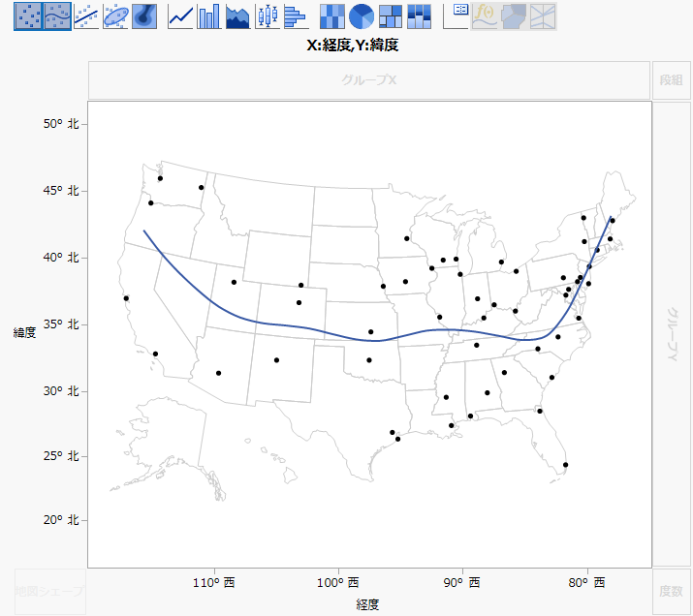Click the 経度 X-axis label
The height and width of the screenshot is (616, 693).
[x=367, y=604]
